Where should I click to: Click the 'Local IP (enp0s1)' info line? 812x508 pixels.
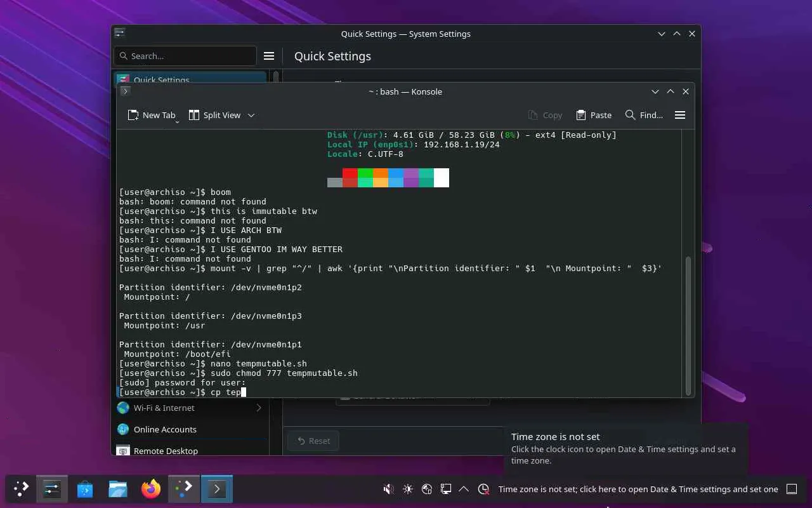[414, 144]
